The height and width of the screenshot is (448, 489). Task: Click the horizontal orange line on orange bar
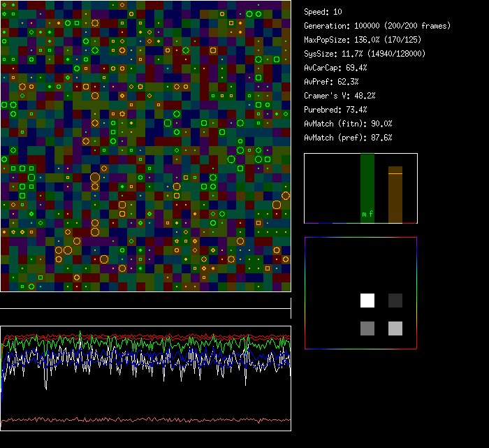point(395,173)
